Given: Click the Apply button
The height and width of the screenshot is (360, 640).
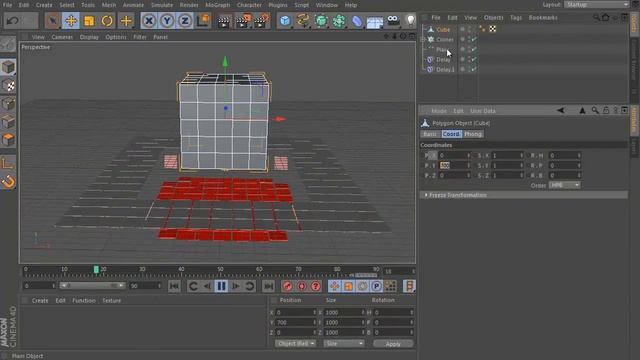Looking at the screenshot, I should [x=393, y=344].
